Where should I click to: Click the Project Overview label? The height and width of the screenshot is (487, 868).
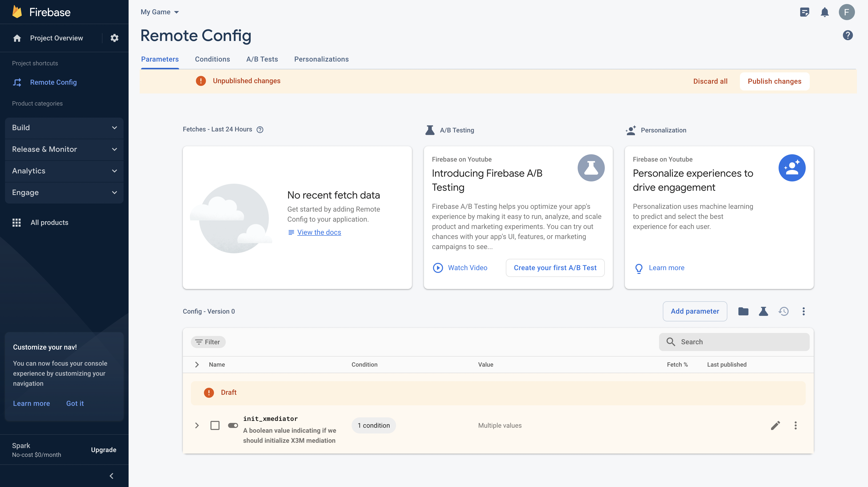[56, 38]
